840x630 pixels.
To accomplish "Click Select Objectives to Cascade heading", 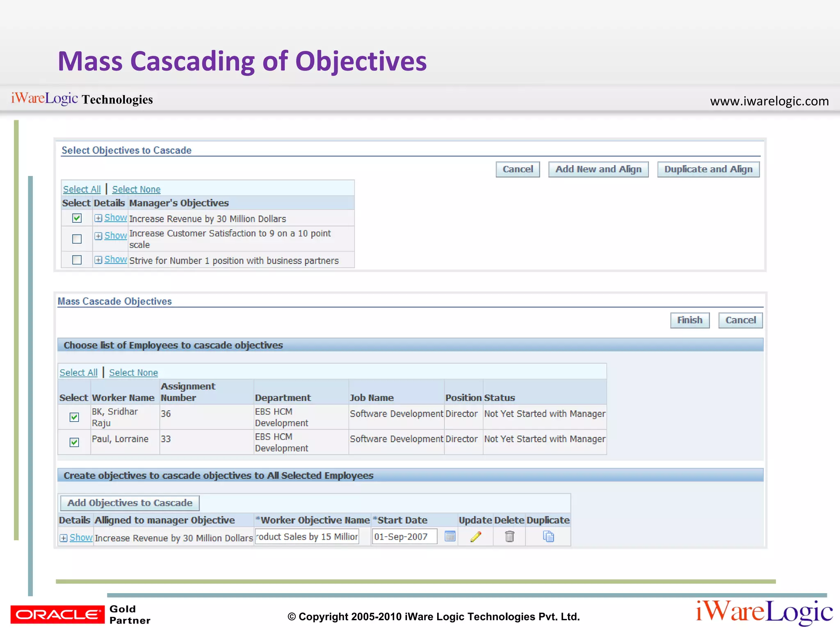I will [126, 151].
